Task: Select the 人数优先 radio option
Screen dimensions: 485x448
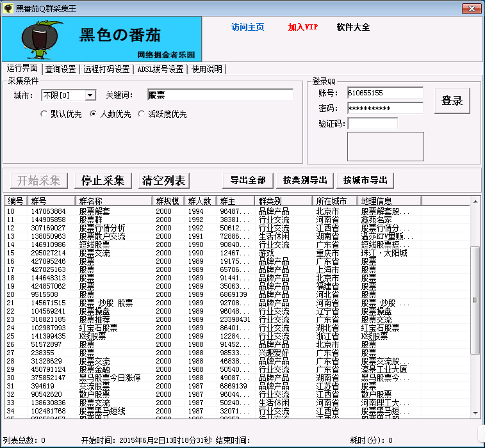Action: (x=93, y=114)
